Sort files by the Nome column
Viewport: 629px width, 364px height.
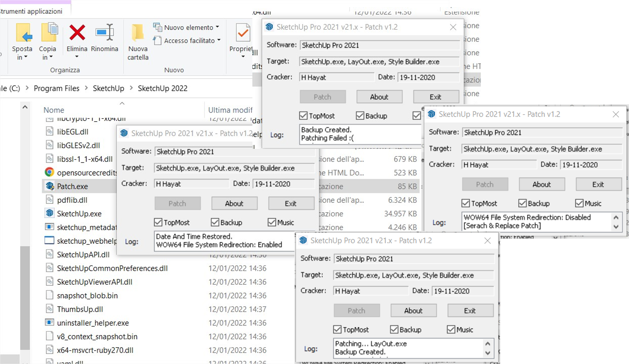point(54,110)
